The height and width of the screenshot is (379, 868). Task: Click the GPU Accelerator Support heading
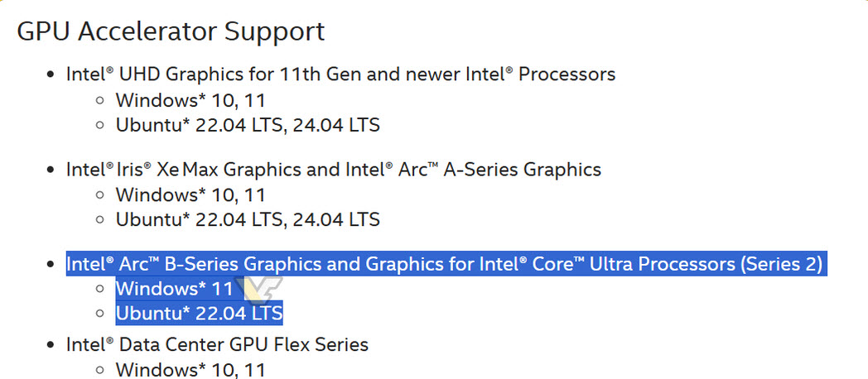(171, 31)
